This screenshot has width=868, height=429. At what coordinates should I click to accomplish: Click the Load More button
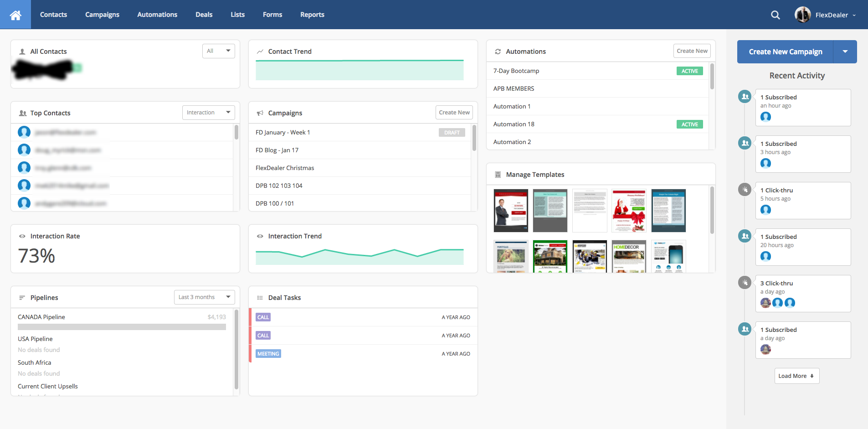click(796, 376)
